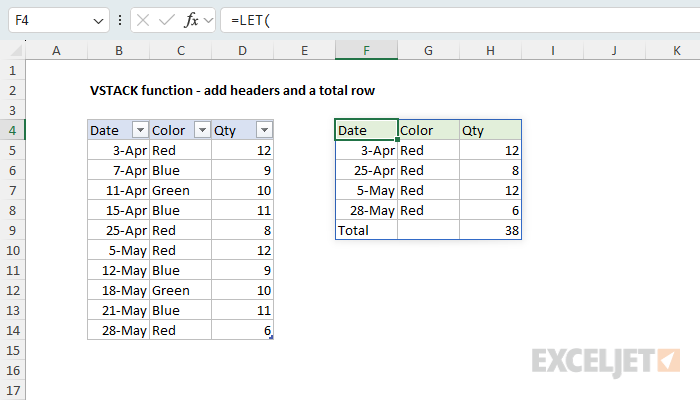Image resolution: width=700 pixels, height=400 pixels.
Task: Open the Date column filter dropdown
Action: coord(140,130)
